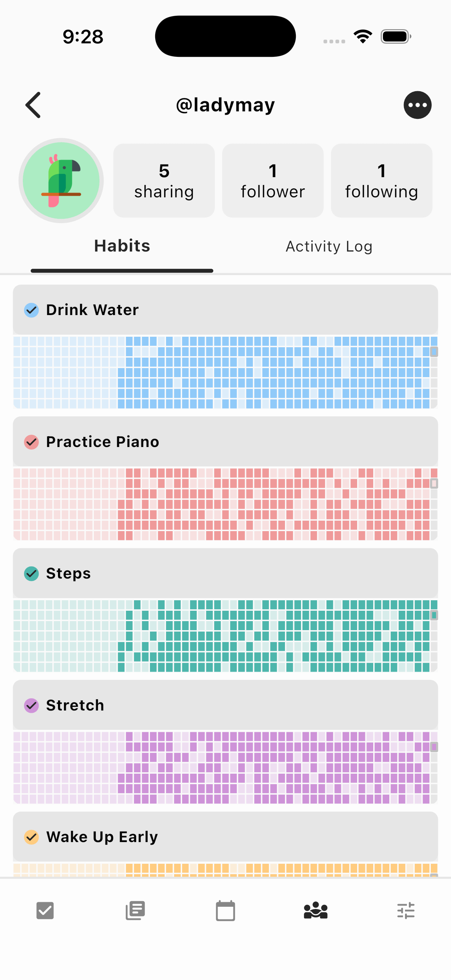
Task: Open the habits checklist tab icon
Action: point(45,910)
